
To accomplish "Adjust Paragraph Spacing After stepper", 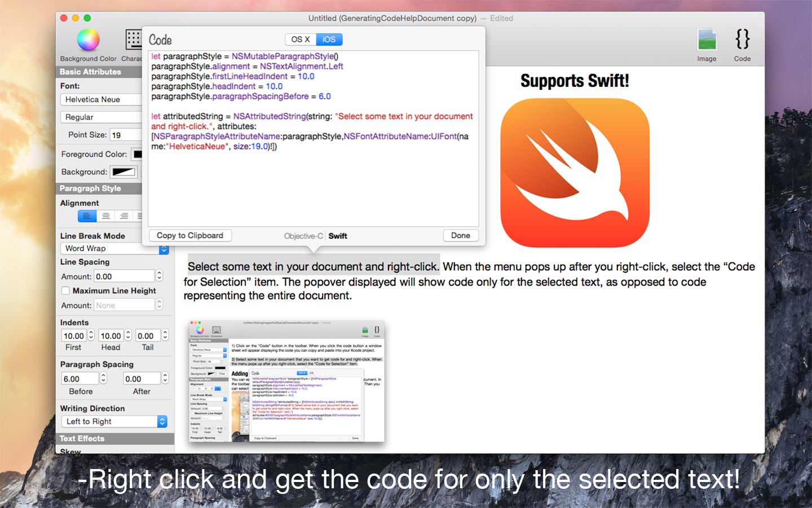I will click(x=165, y=378).
